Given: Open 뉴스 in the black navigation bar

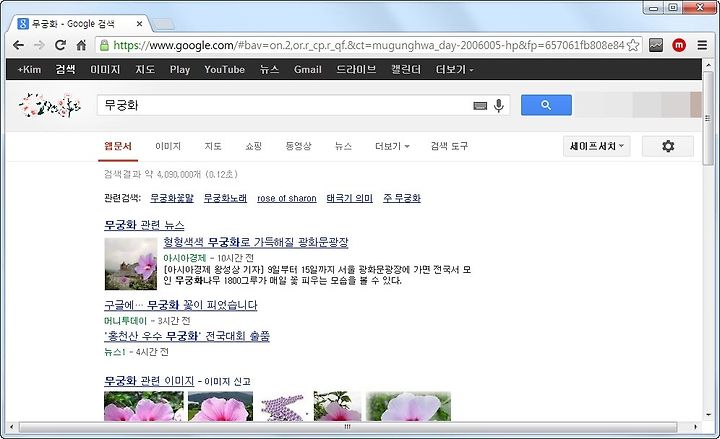Looking at the screenshot, I should point(269,69).
